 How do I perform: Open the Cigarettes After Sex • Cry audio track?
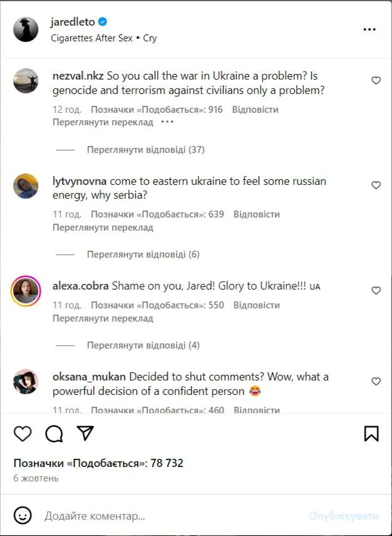click(x=102, y=38)
